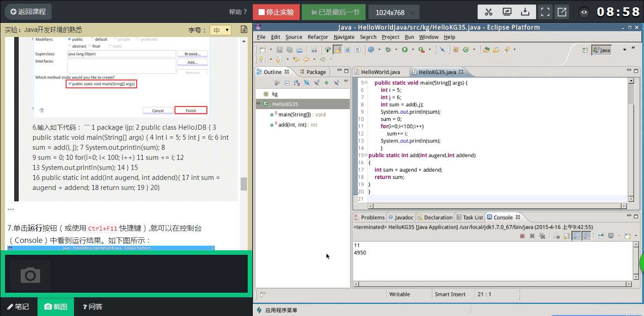Screen dimensions: 644x316
Task: Click 返回课程 back to course button
Action: [28, 11]
